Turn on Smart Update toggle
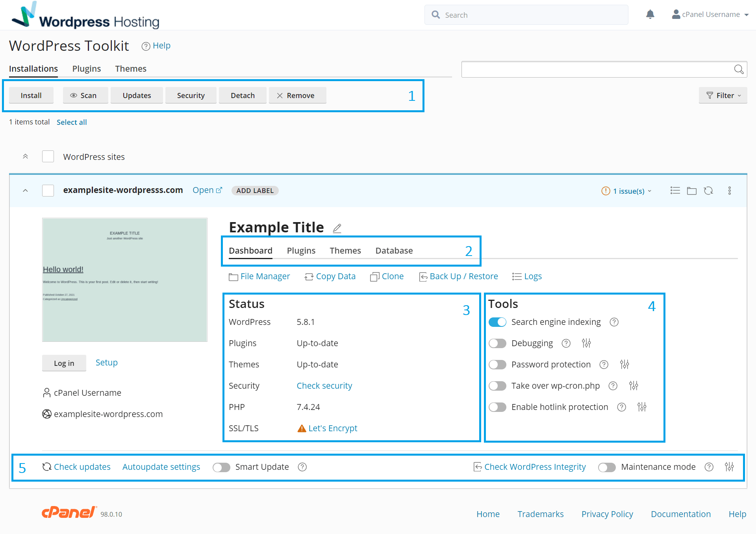756x534 pixels. tap(221, 467)
